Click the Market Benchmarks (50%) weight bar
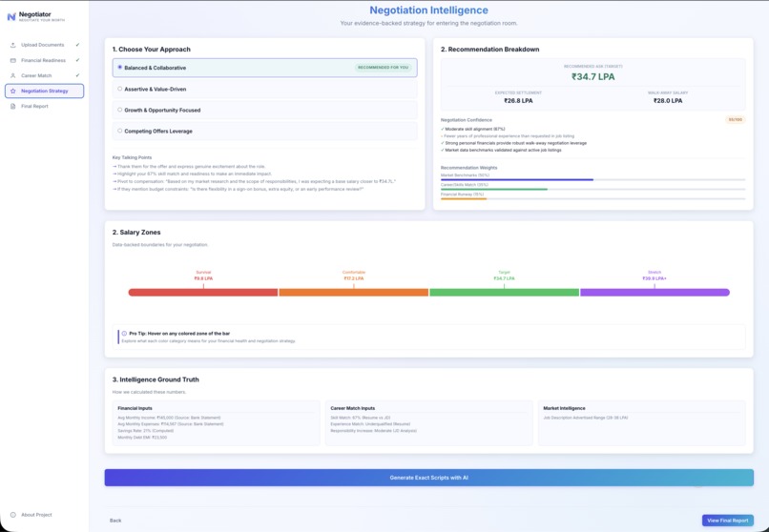Image resolution: width=769 pixels, height=532 pixels. 592,180
